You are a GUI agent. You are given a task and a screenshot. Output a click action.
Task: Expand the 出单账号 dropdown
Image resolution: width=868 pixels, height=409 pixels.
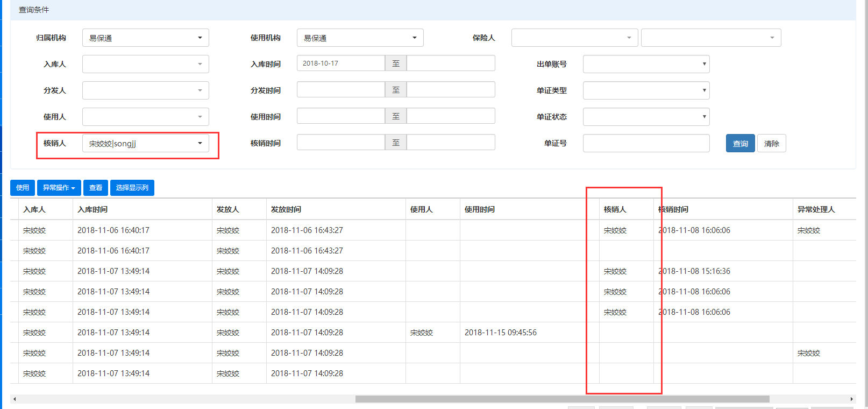pos(646,64)
